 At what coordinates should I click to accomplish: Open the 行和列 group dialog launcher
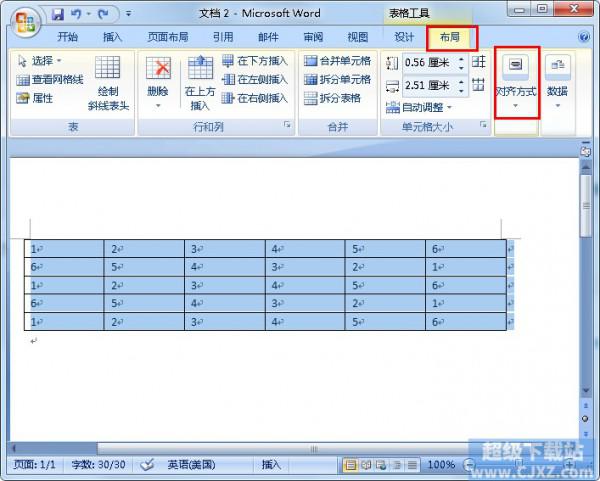pyautogui.click(x=287, y=124)
